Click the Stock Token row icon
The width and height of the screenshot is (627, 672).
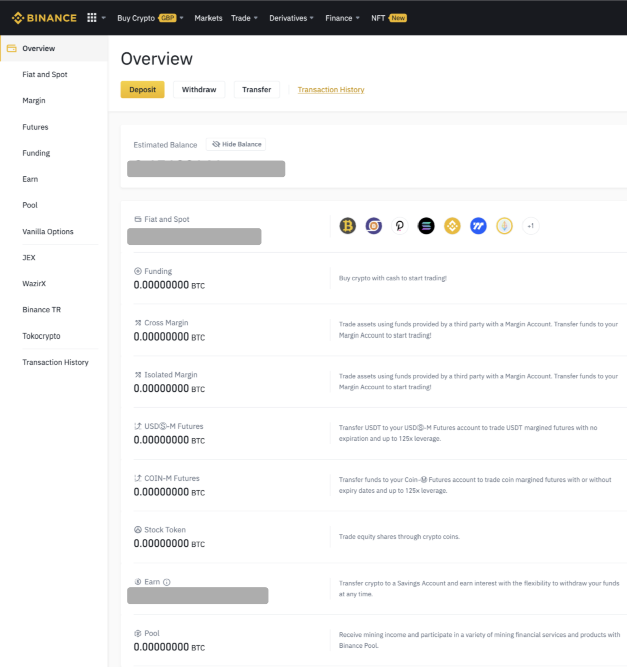(138, 530)
